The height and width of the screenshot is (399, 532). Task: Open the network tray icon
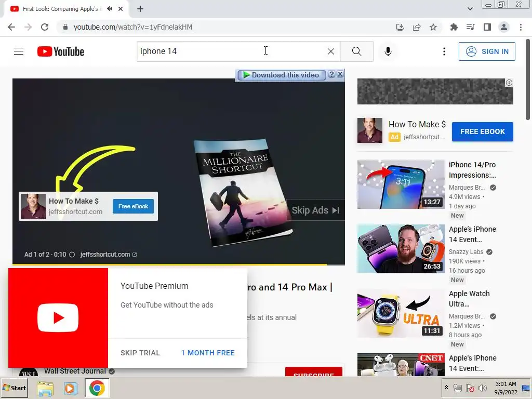(457, 388)
